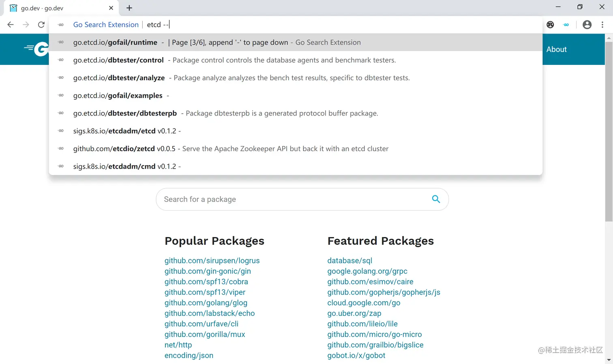This screenshot has height=364, width=613.
Task: Close the go.dev tab
Action: point(111,8)
